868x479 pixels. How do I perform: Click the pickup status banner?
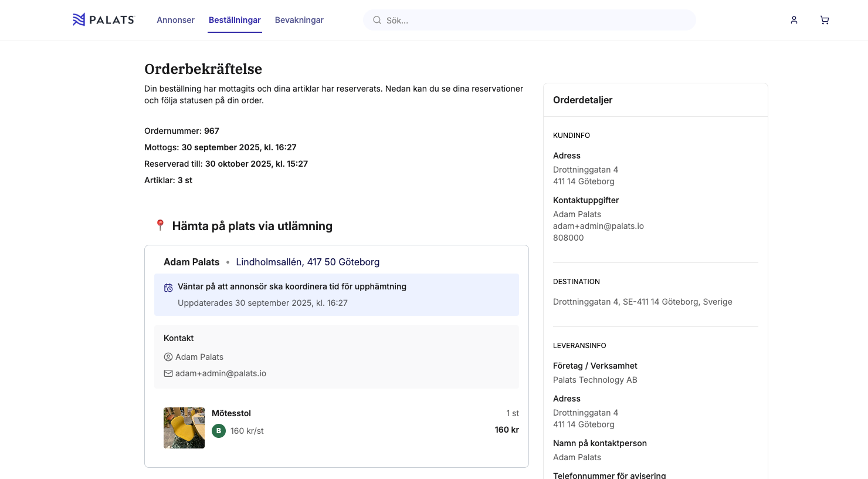coord(336,295)
